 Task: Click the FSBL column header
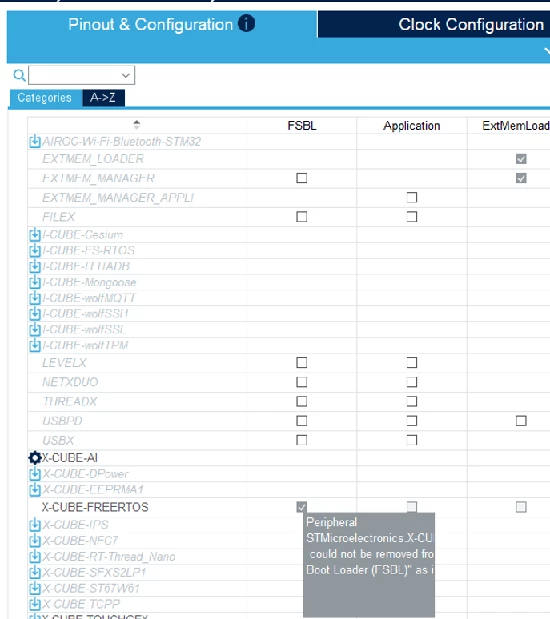tap(302, 126)
